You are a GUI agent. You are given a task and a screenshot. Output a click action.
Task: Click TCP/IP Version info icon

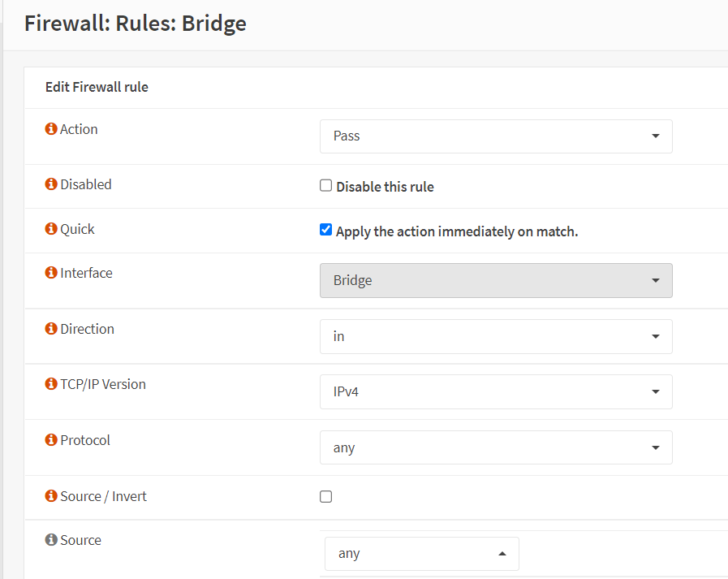point(51,384)
